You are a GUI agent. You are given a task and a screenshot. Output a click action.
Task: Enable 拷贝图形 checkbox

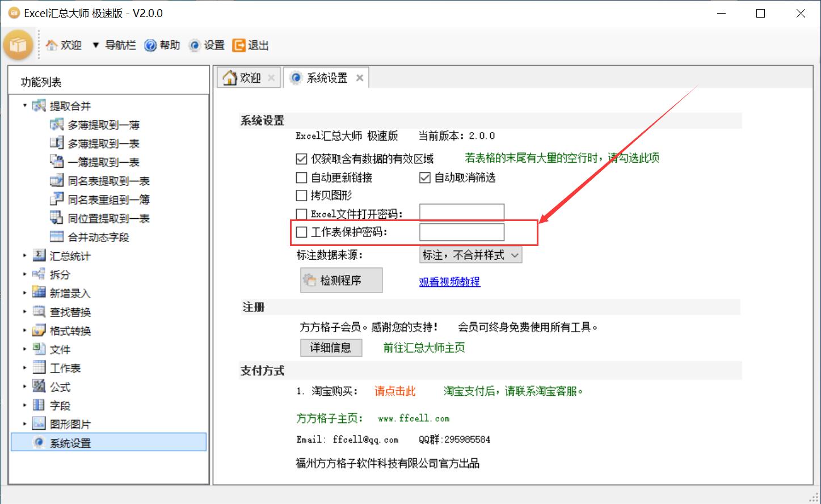pos(302,196)
